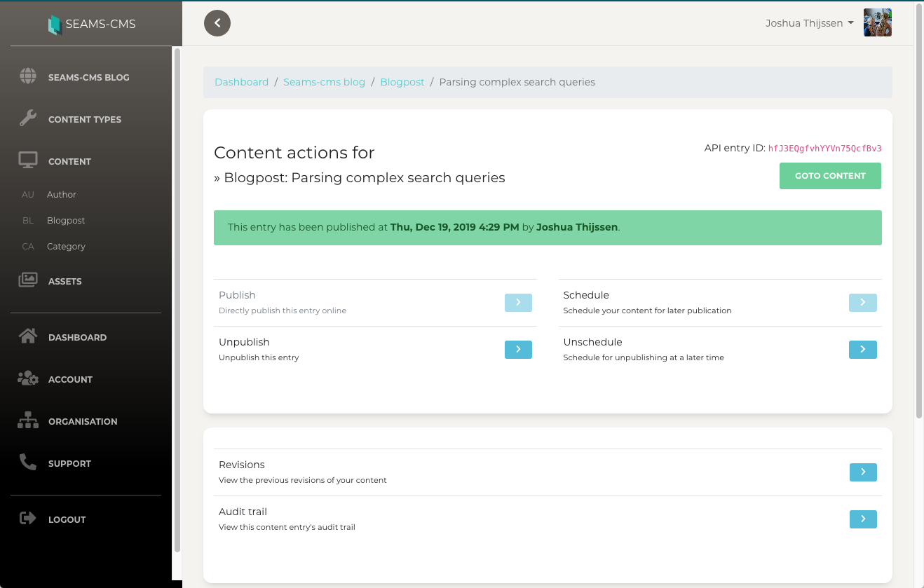The image size is (924, 588).
Task: Click the Seams-cms blog breadcrumb link
Action: coord(324,82)
